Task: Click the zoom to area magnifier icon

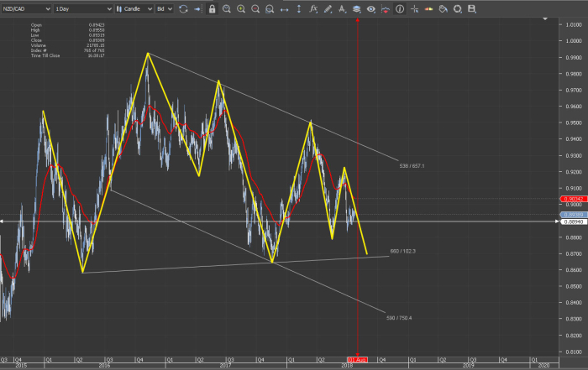Action: [x=227, y=9]
